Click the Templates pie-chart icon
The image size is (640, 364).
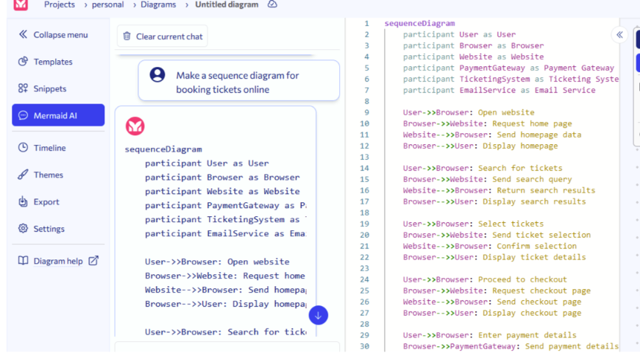pyautogui.click(x=23, y=61)
